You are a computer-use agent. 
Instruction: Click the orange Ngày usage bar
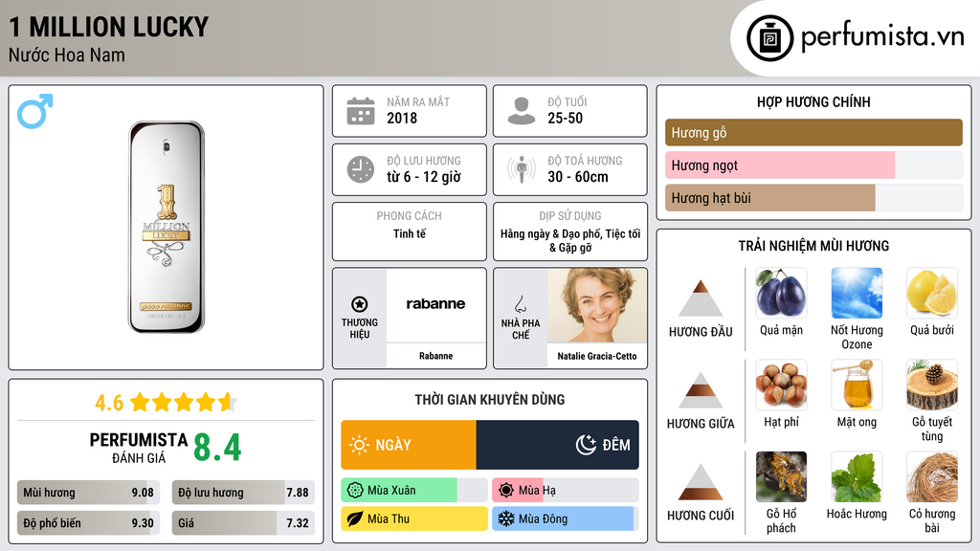click(x=409, y=445)
